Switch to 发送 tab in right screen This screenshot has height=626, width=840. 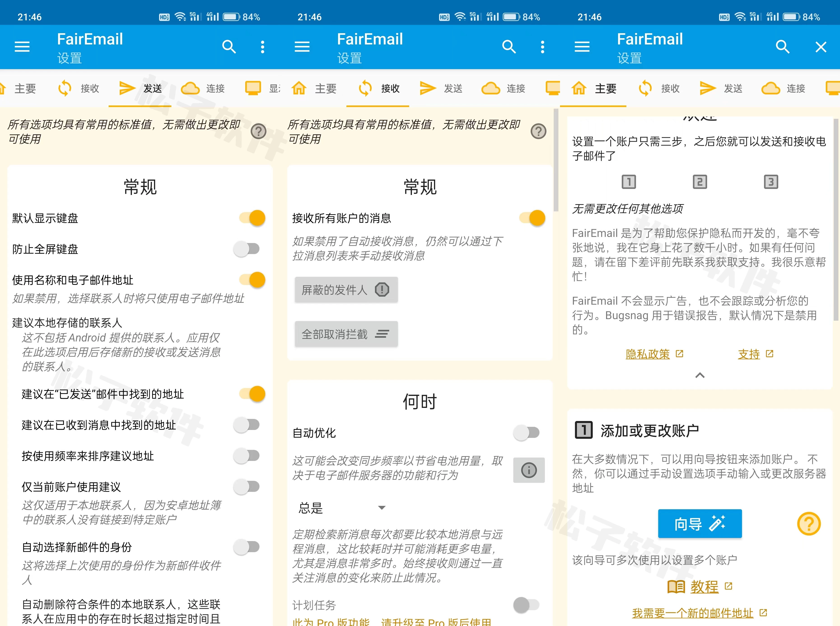click(721, 88)
